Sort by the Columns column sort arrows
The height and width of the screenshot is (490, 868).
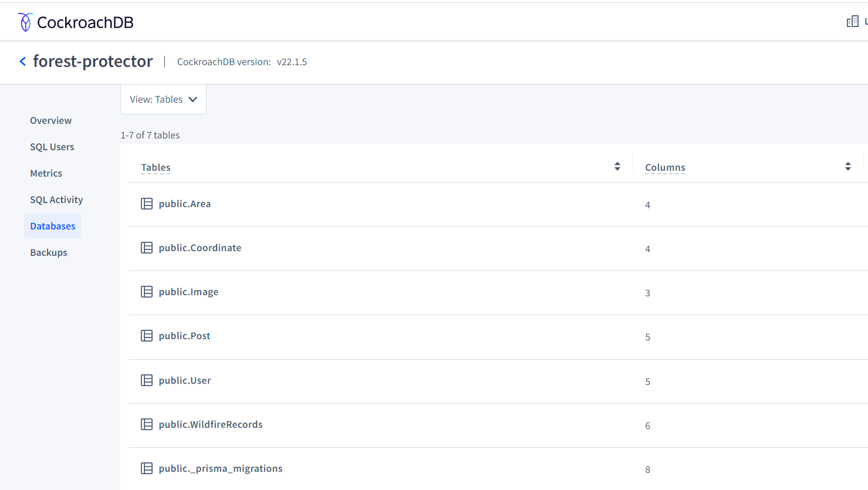[848, 167]
